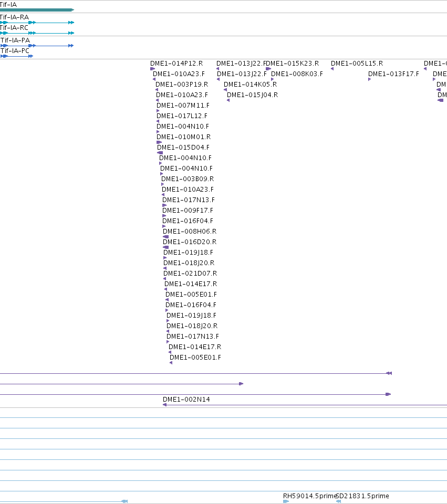Select the DME1-008H06.R feature label

coord(190,232)
